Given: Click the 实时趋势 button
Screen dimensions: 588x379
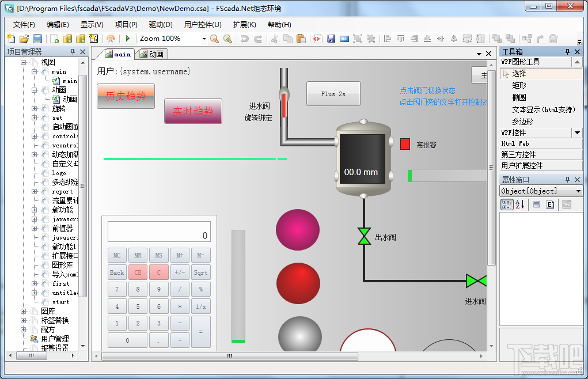Looking at the screenshot, I should pyautogui.click(x=193, y=111).
